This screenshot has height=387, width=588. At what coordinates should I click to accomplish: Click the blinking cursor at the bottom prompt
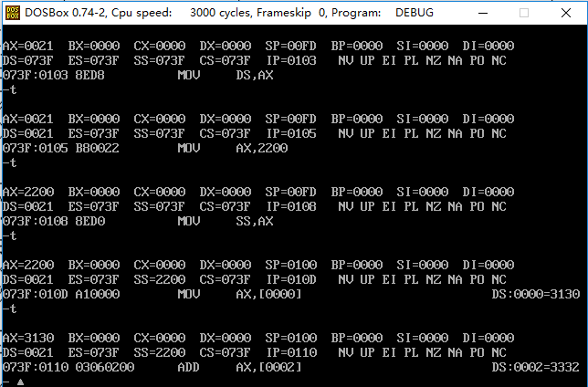(21, 382)
